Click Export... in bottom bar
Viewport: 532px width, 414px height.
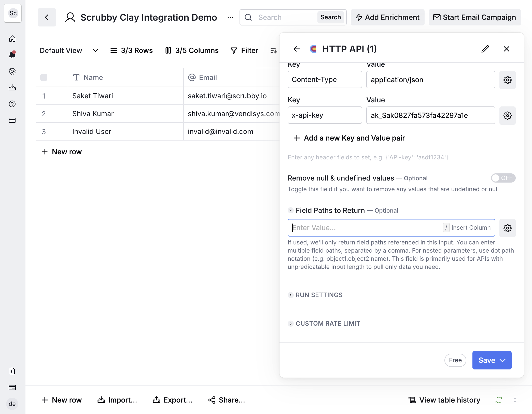(x=173, y=400)
